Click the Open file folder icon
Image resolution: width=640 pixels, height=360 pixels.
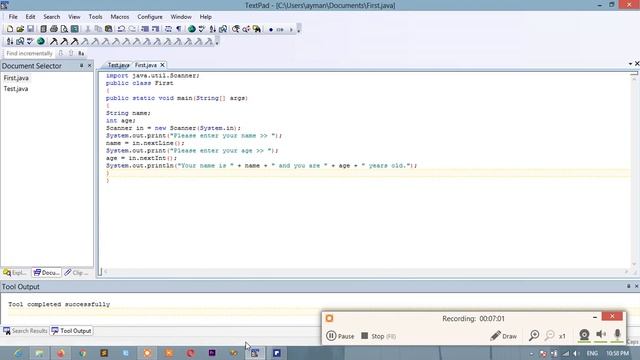[x=20, y=29]
